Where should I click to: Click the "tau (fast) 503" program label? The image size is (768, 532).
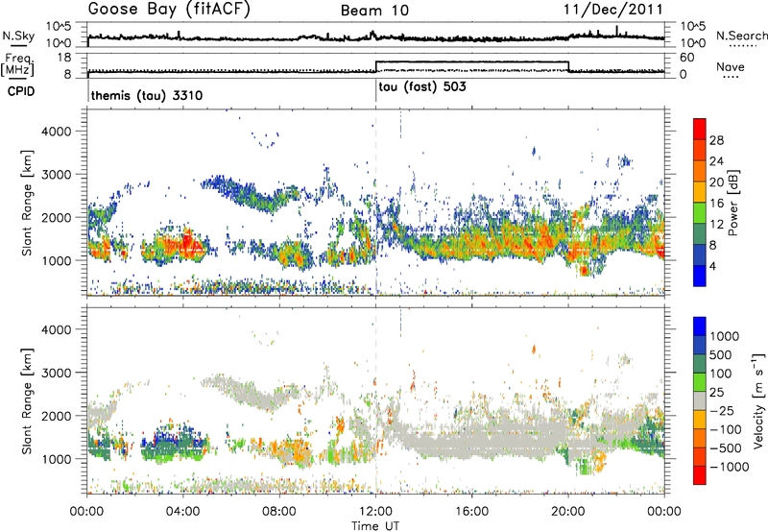[422, 87]
